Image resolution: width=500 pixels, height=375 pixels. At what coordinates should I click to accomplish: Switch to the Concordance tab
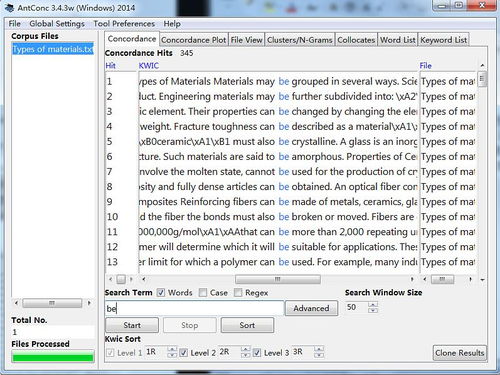click(x=132, y=39)
